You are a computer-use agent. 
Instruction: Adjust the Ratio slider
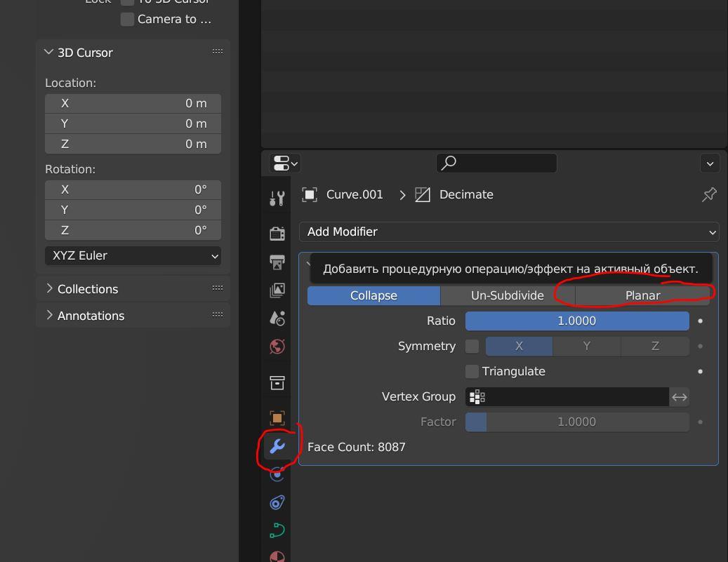(x=577, y=321)
